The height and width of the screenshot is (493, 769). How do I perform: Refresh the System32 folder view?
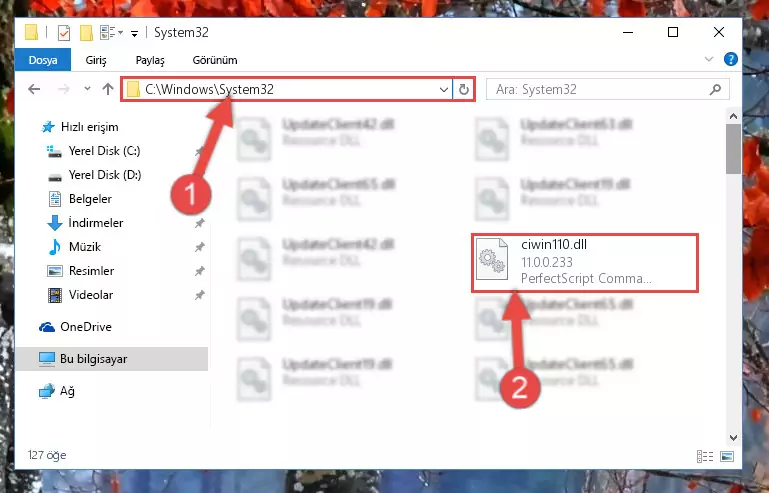pyautogui.click(x=463, y=89)
